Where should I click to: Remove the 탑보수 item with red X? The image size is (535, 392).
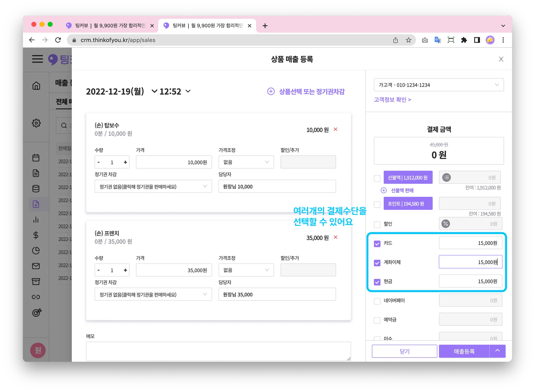(336, 129)
